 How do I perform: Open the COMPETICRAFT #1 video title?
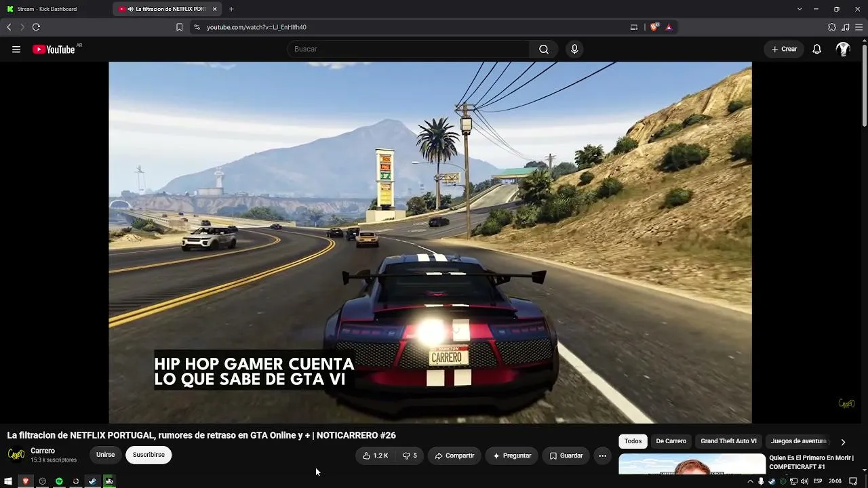811,462
